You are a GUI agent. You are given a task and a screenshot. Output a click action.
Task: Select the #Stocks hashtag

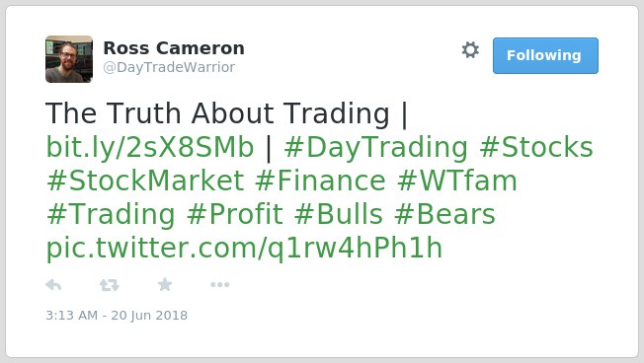[536, 147]
